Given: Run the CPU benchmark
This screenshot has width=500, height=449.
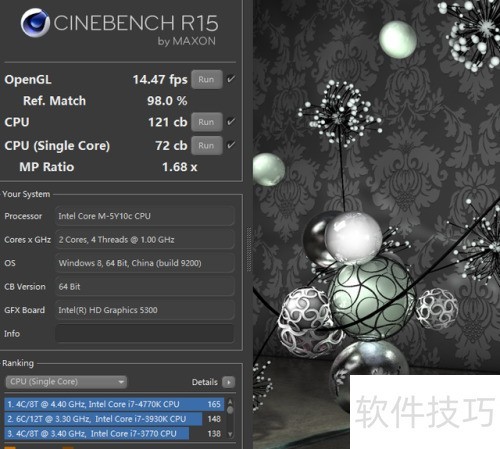Looking at the screenshot, I should [207, 122].
